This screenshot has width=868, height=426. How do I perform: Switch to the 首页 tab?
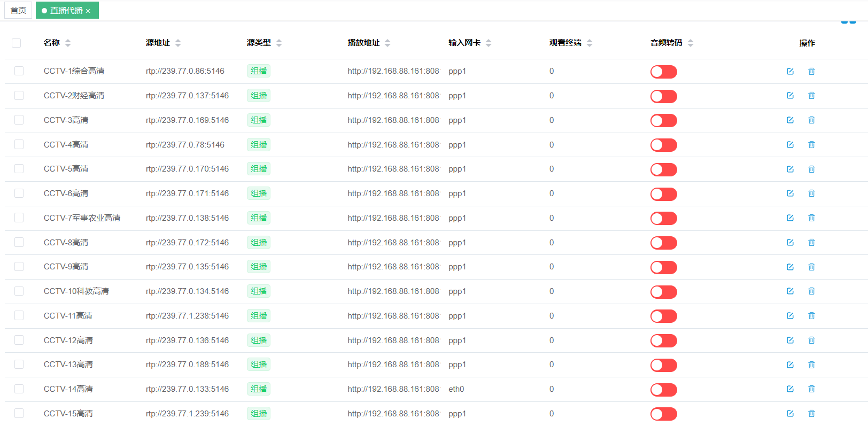pos(18,10)
